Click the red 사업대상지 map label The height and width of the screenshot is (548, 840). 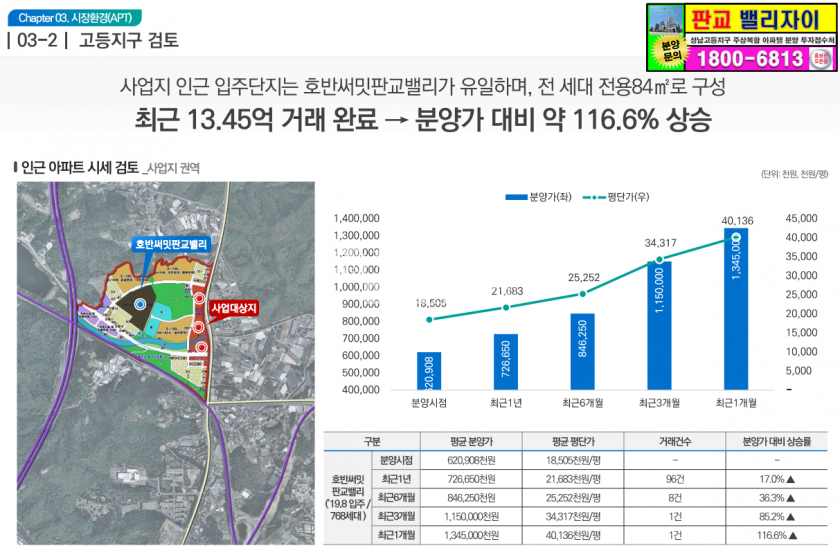coord(233,307)
